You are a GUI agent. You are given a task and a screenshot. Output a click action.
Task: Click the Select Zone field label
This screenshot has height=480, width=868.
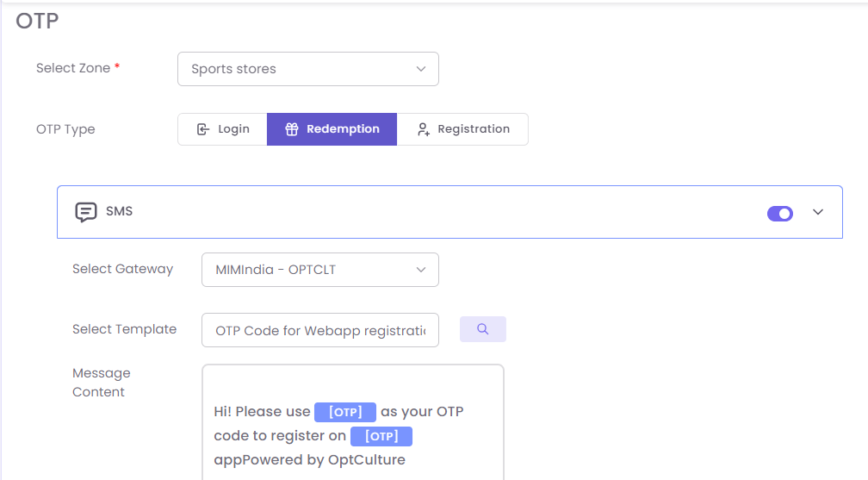point(73,68)
